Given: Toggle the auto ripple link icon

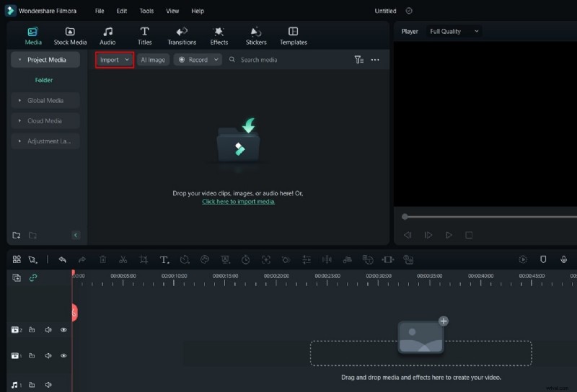Looking at the screenshot, I should [33, 277].
